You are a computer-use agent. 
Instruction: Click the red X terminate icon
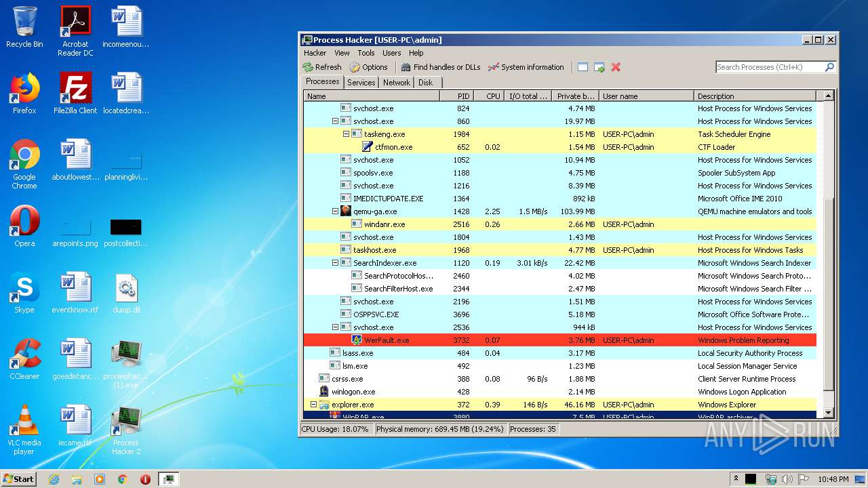pyautogui.click(x=616, y=67)
